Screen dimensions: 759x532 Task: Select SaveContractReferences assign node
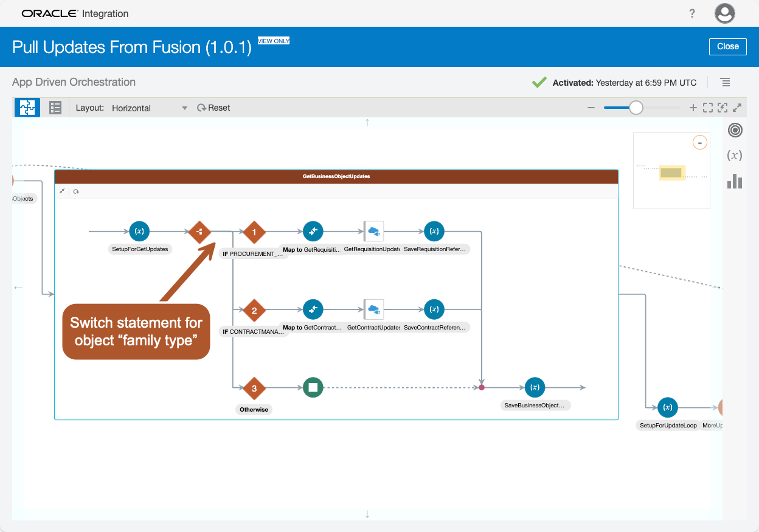tap(434, 309)
